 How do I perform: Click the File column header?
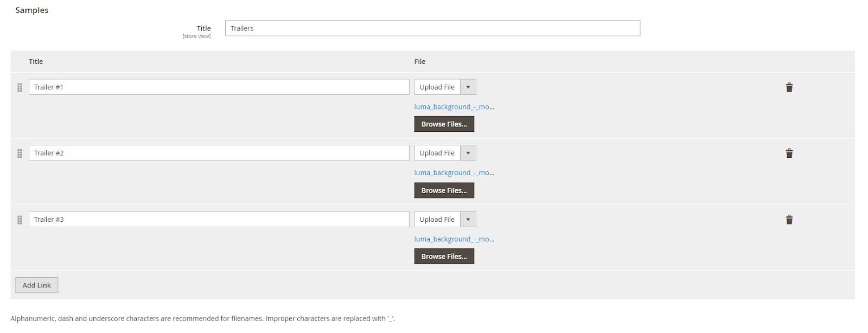(x=420, y=62)
